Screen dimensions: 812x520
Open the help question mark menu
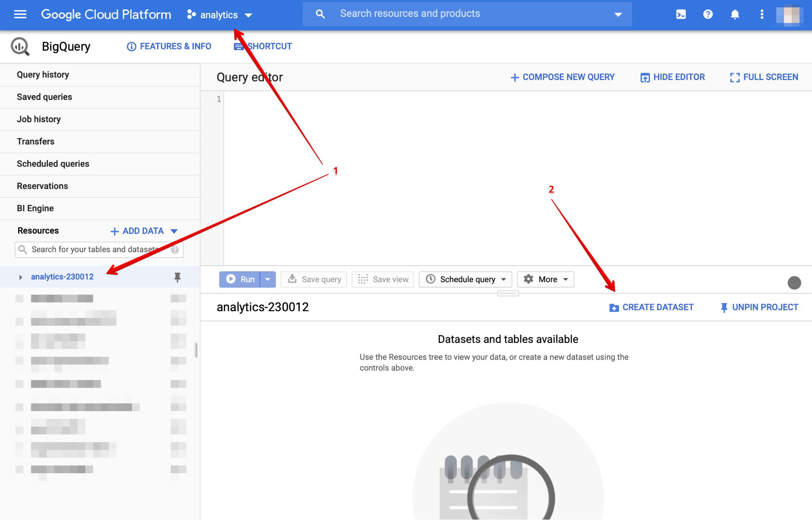click(708, 15)
